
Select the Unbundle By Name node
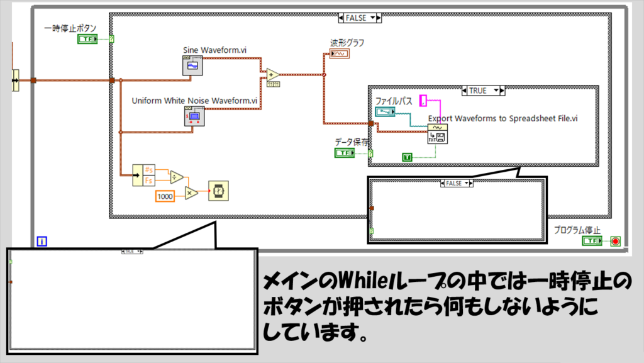tap(143, 175)
